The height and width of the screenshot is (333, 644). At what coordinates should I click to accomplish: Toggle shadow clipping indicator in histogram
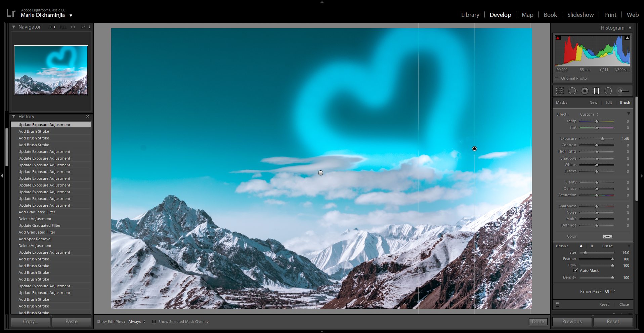coord(558,38)
